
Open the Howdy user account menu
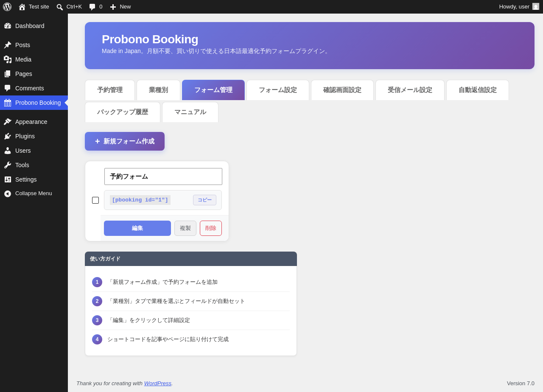(519, 7)
